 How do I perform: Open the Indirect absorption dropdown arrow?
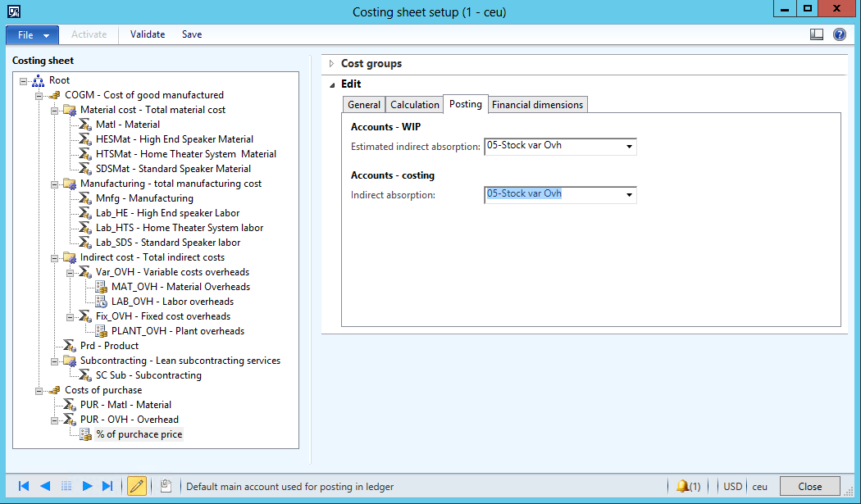pos(629,195)
